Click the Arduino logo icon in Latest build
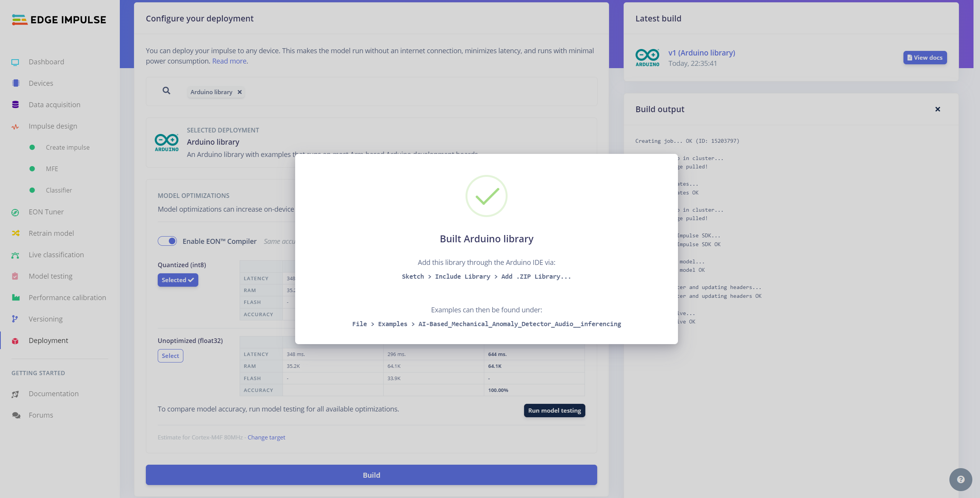980x498 pixels. (x=647, y=57)
